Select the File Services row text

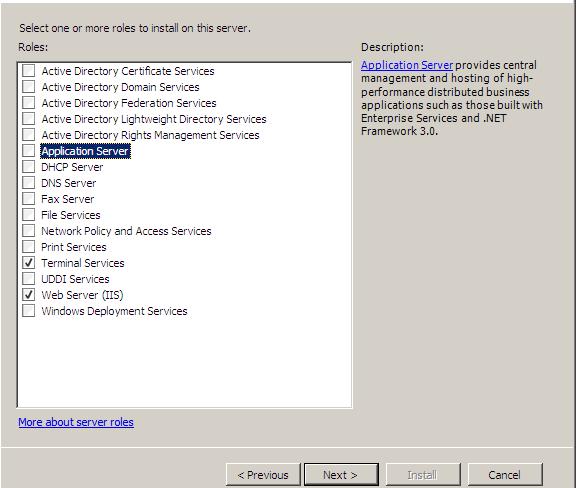click(x=71, y=215)
